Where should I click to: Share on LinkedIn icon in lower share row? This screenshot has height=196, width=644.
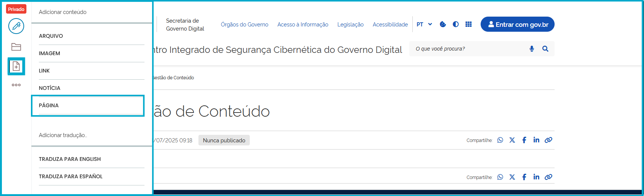click(x=536, y=177)
